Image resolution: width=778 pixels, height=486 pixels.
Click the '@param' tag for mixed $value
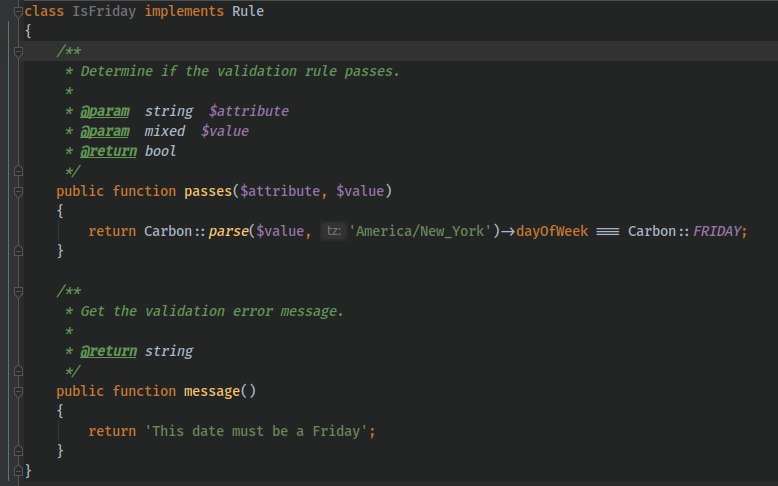(x=105, y=131)
